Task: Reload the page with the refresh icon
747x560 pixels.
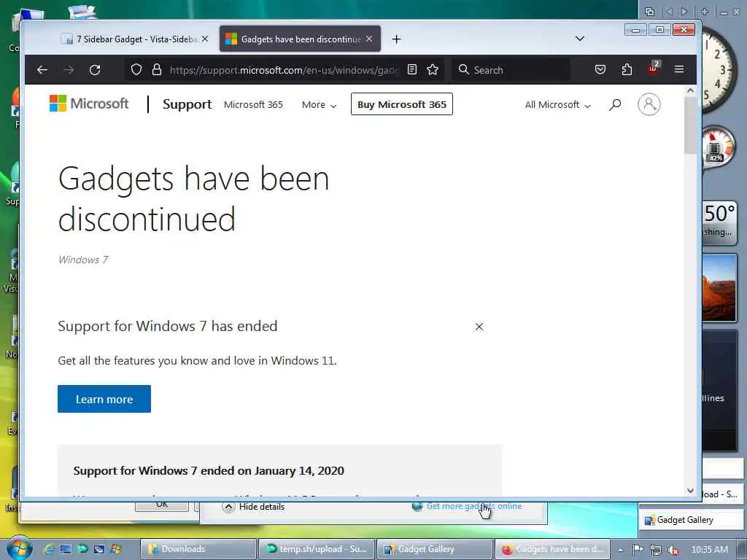Action: (95, 70)
